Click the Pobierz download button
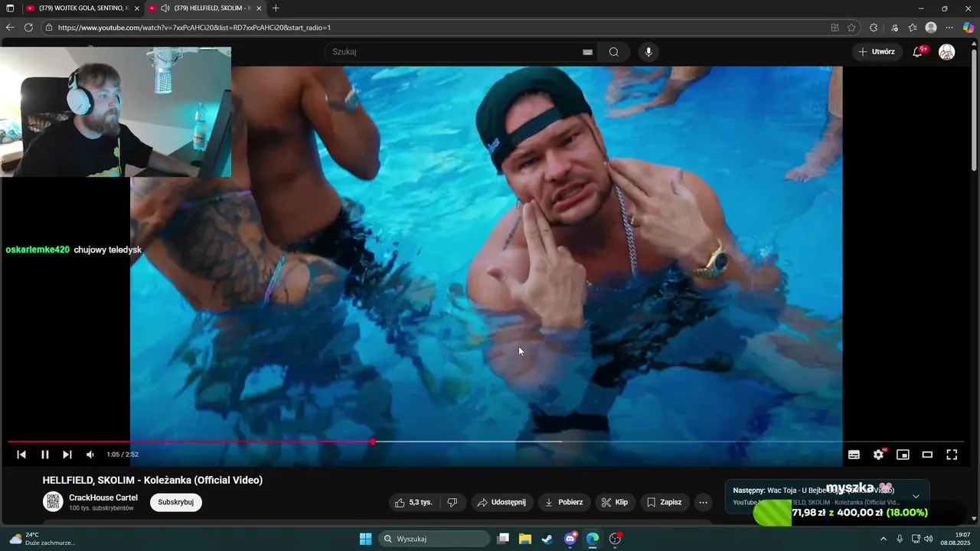Image resolution: width=980 pixels, height=551 pixels. click(x=563, y=502)
